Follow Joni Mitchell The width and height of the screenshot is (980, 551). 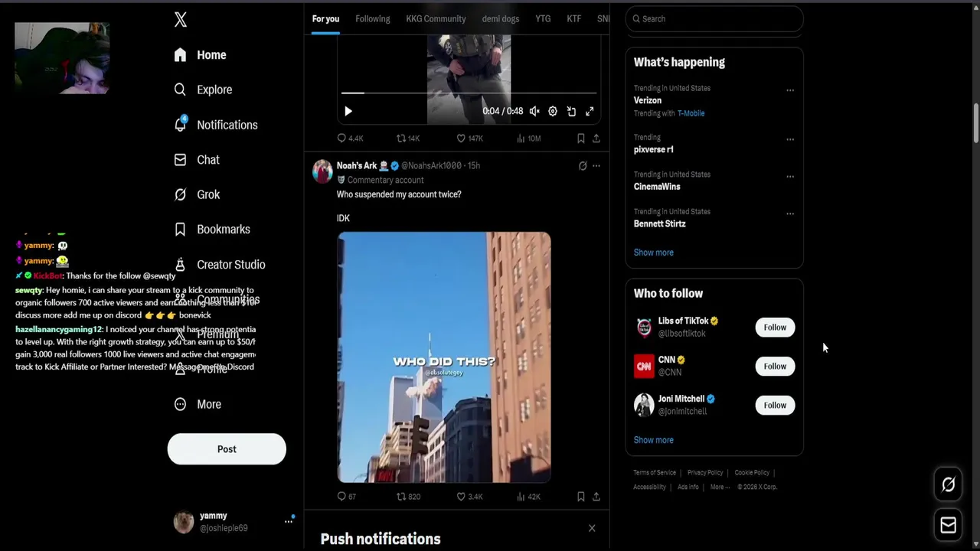775,406
